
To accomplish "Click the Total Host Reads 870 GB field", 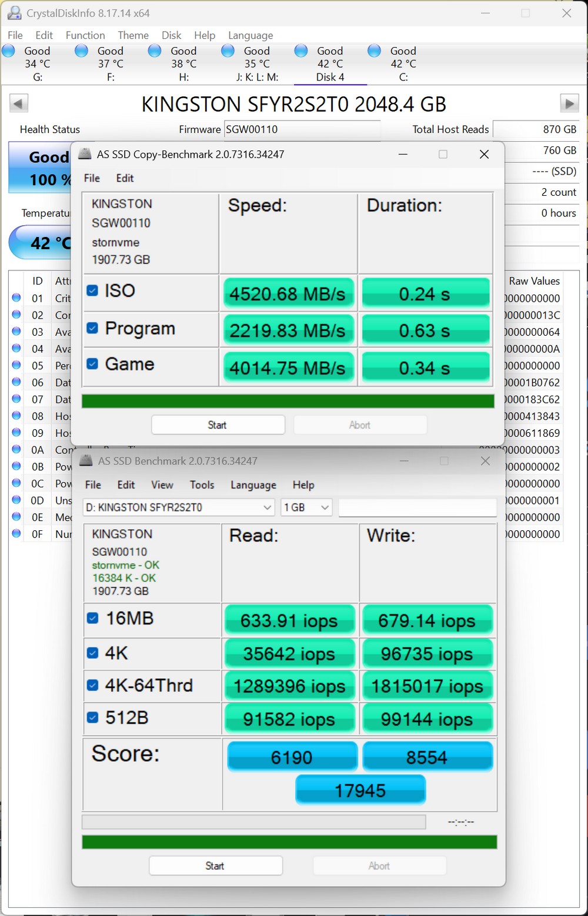I will [x=536, y=129].
